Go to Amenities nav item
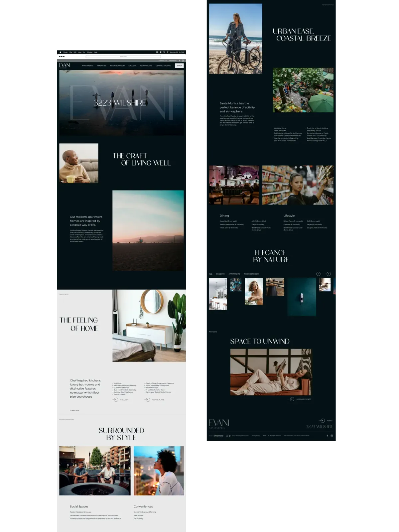The width and height of the screenshot is (399, 532). point(102,66)
